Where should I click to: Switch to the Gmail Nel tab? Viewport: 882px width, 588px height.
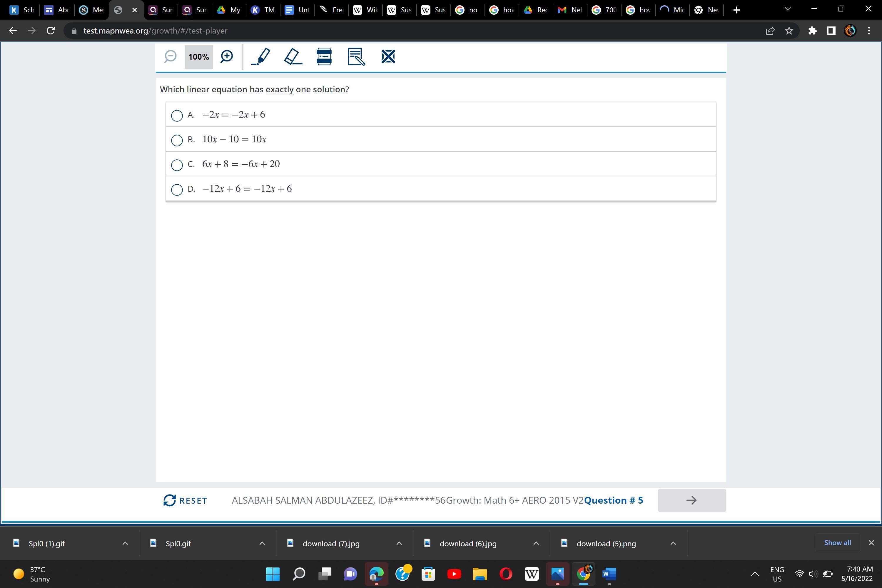pos(570,10)
